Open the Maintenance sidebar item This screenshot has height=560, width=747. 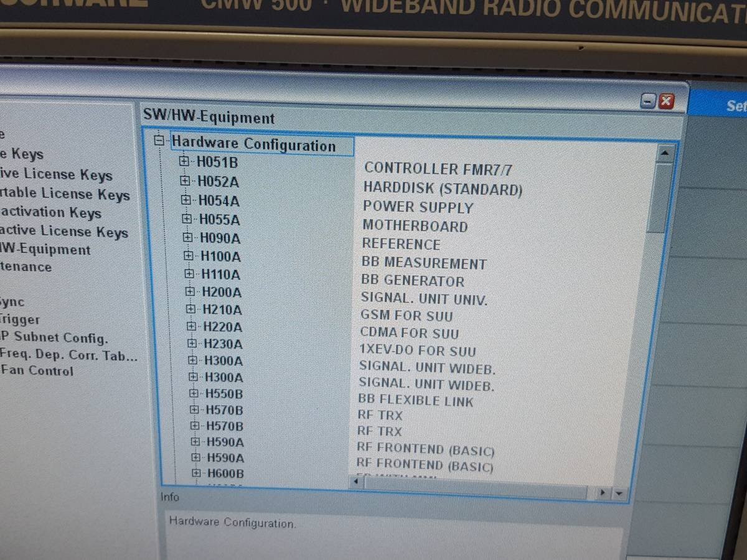[x=26, y=268]
